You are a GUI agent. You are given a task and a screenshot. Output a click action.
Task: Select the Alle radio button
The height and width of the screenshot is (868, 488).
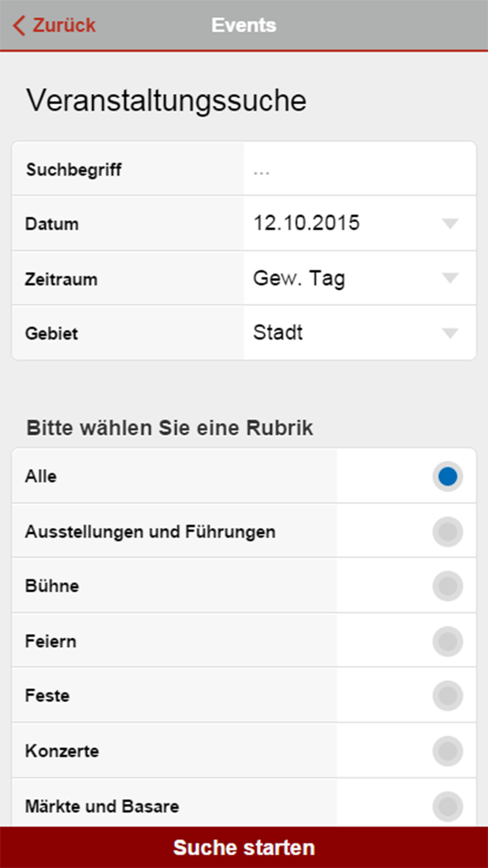[x=447, y=476]
